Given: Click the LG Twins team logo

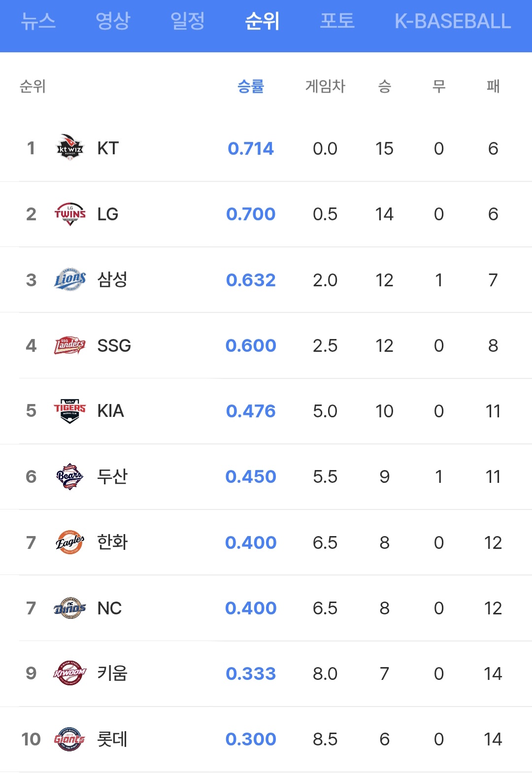Looking at the screenshot, I should tap(70, 214).
